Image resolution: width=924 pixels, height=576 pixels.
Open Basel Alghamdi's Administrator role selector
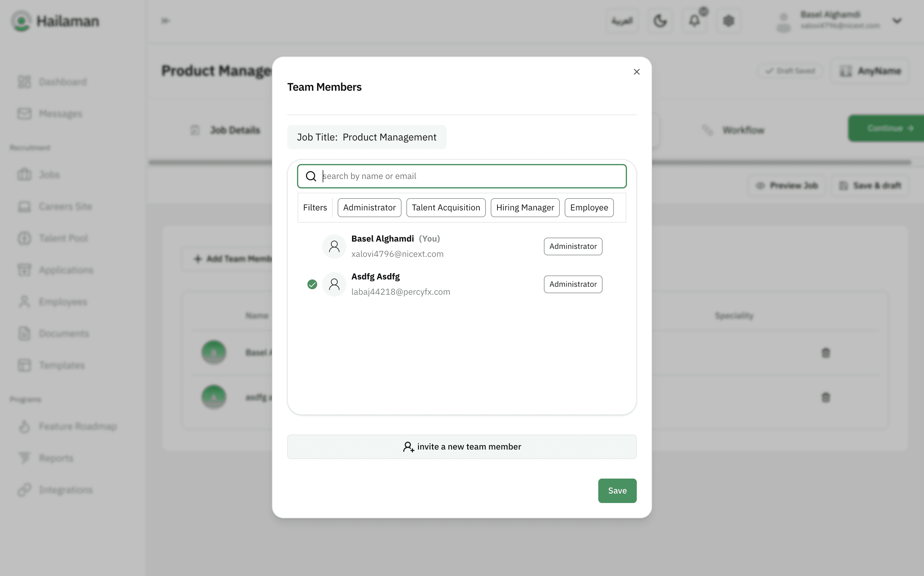click(573, 246)
